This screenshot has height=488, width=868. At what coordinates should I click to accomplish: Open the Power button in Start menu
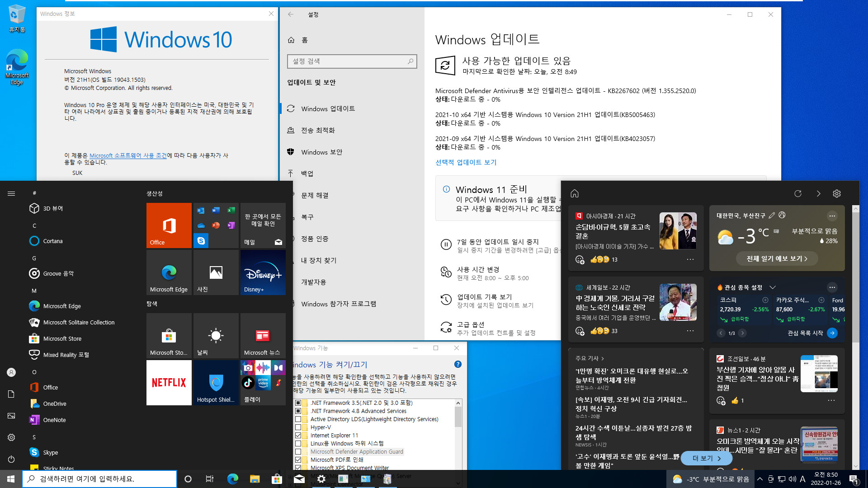(x=11, y=459)
